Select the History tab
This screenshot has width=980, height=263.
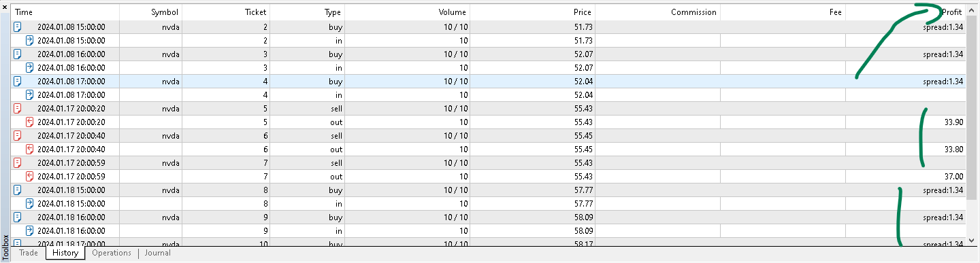(65, 253)
